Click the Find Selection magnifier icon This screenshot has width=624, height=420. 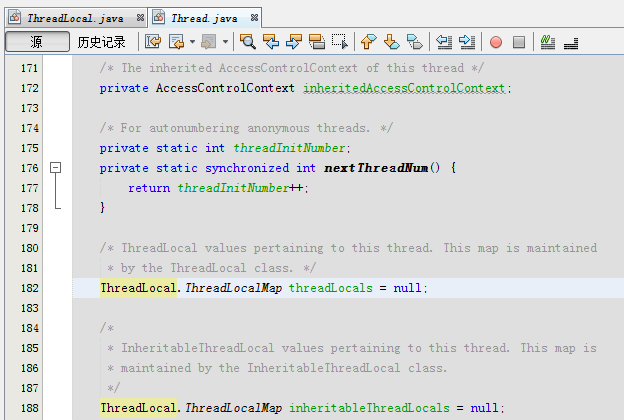(x=248, y=41)
